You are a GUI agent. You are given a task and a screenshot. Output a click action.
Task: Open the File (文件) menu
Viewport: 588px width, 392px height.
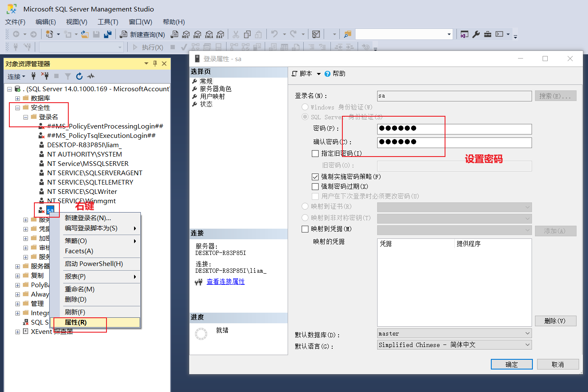(x=15, y=22)
